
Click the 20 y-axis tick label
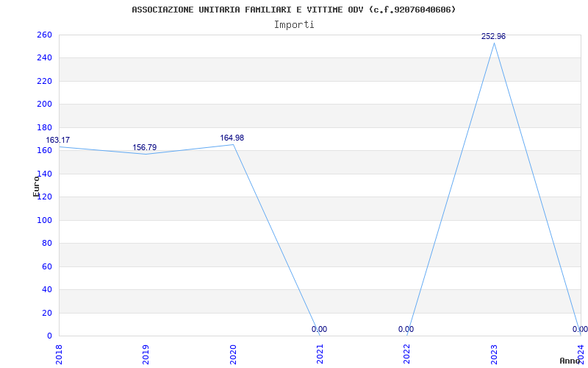47,314
